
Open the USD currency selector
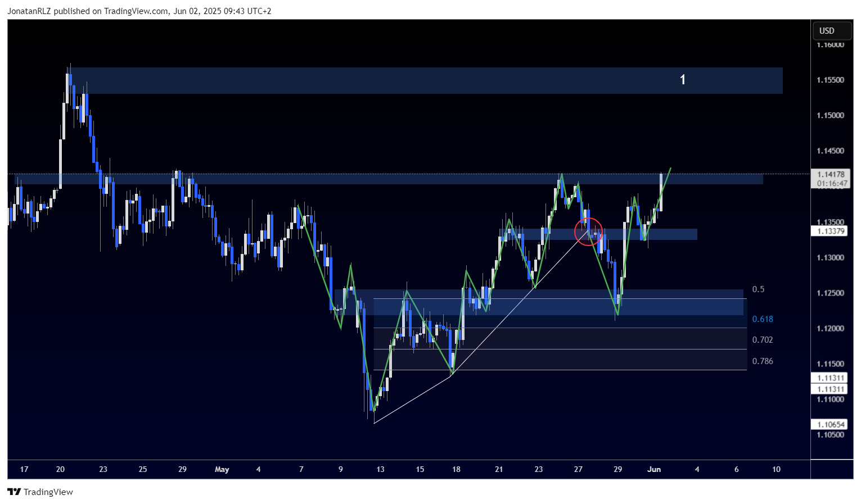coord(832,31)
